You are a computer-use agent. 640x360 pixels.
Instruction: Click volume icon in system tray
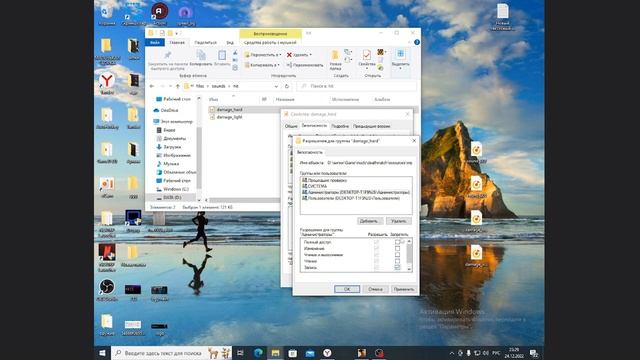(x=486, y=353)
